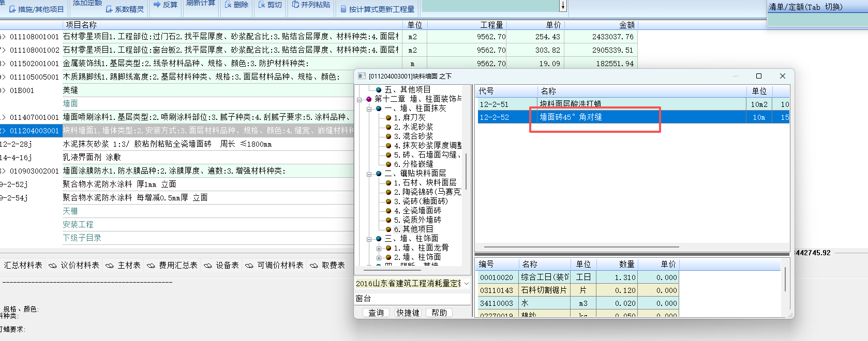The height and width of the screenshot is (341, 868).
Task: Click the 剪切 toolbar icon
Action: (x=262, y=5)
